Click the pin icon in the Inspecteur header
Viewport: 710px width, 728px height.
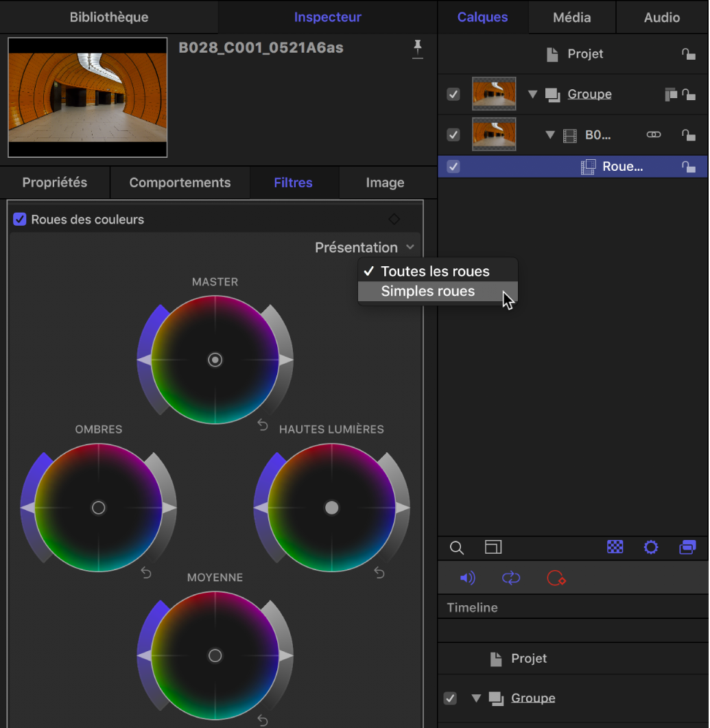[417, 49]
